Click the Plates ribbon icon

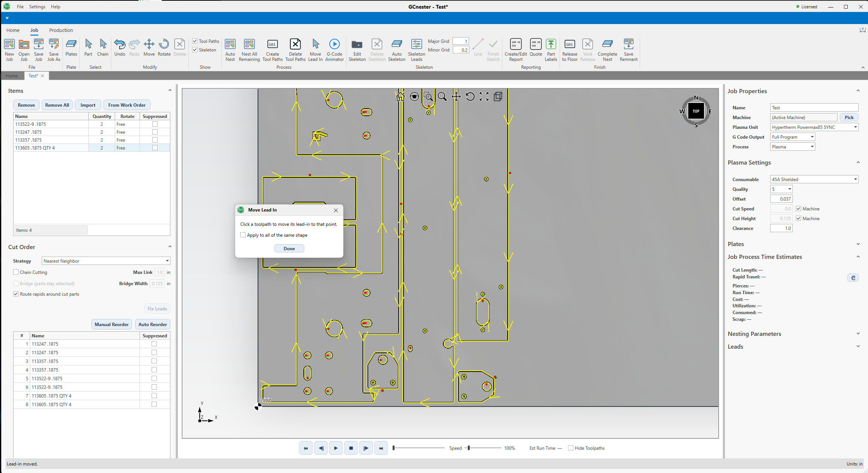71,48
